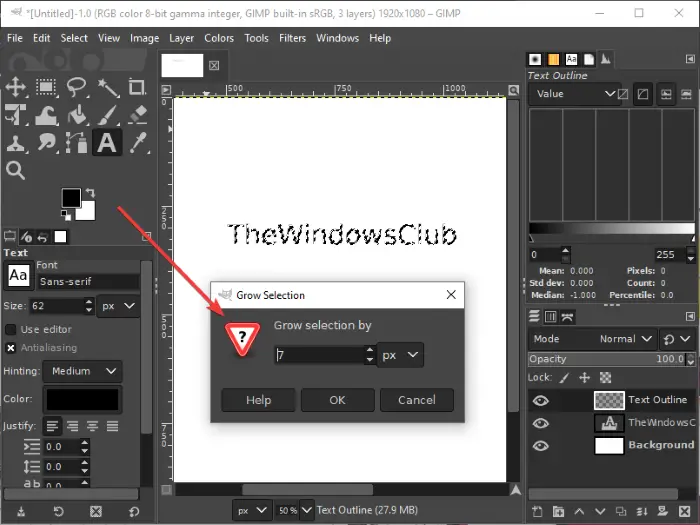Open the Windows menu
Screen dimensions: 700x525
pyautogui.click(x=338, y=38)
